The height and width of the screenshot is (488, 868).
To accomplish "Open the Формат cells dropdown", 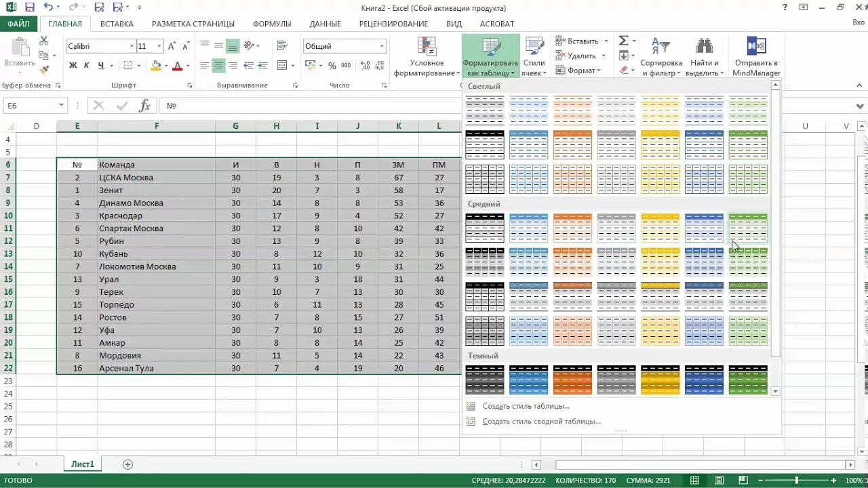I will pos(578,70).
